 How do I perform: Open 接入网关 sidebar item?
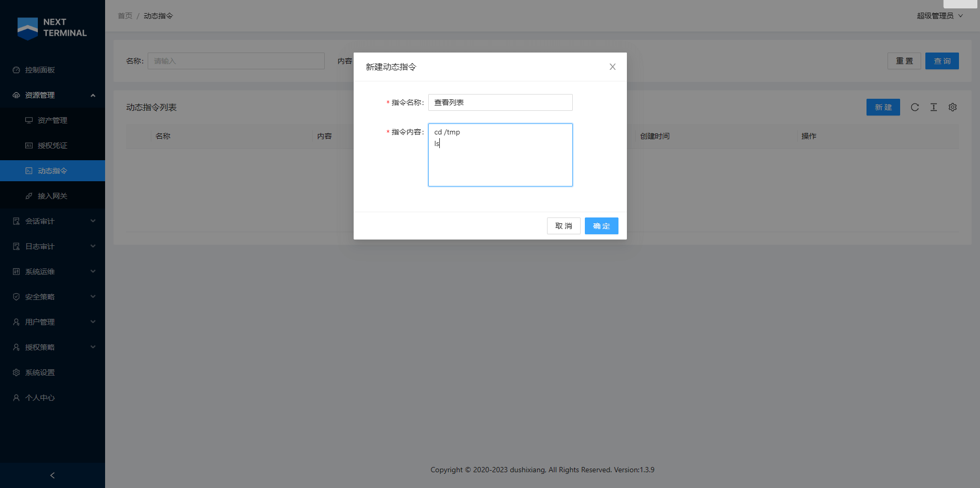53,196
